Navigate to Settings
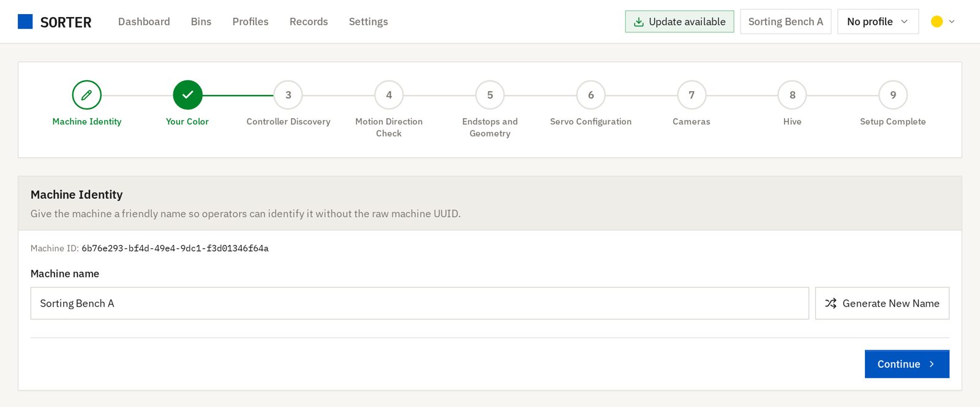Screen dimensions: 980x407 [368, 21]
